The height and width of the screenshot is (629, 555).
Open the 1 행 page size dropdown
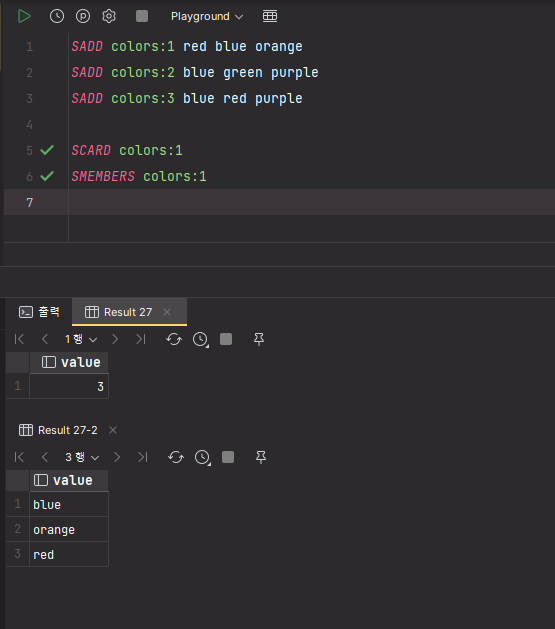coord(81,339)
